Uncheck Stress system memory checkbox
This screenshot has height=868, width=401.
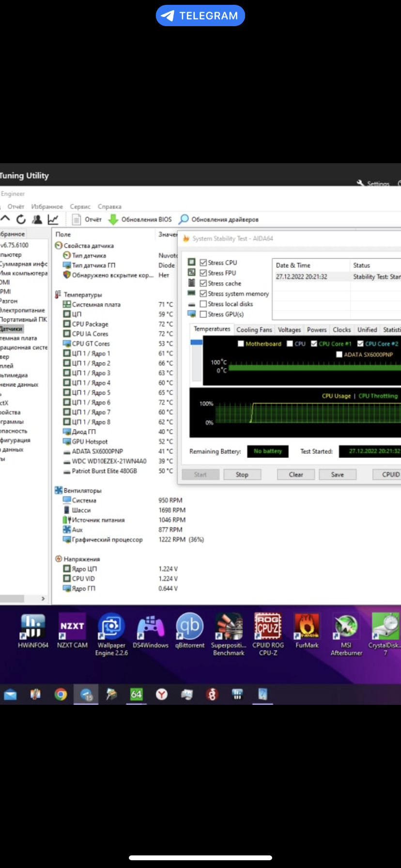click(x=203, y=294)
